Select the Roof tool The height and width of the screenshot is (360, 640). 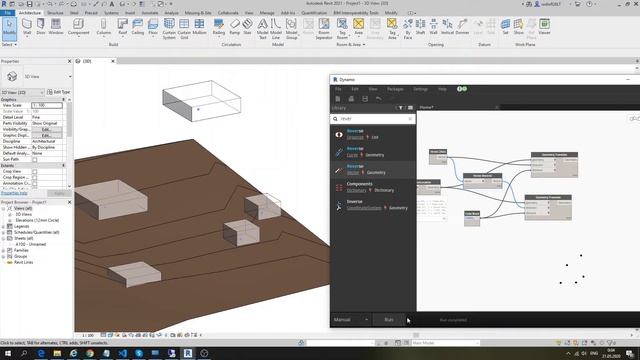coord(122,27)
